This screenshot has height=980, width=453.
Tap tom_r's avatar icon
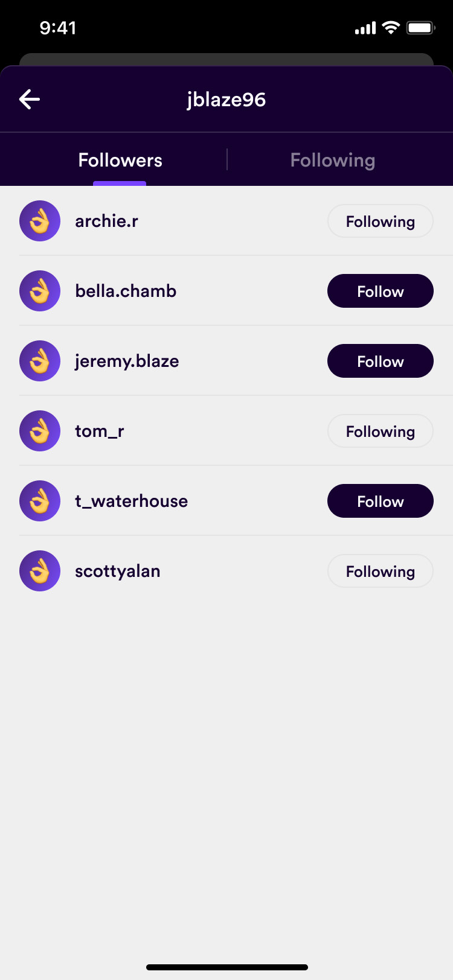point(40,431)
